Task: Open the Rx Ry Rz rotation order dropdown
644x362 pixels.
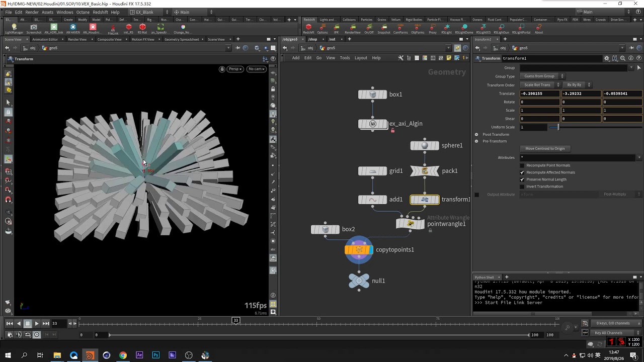Action: (x=577, y=85)
